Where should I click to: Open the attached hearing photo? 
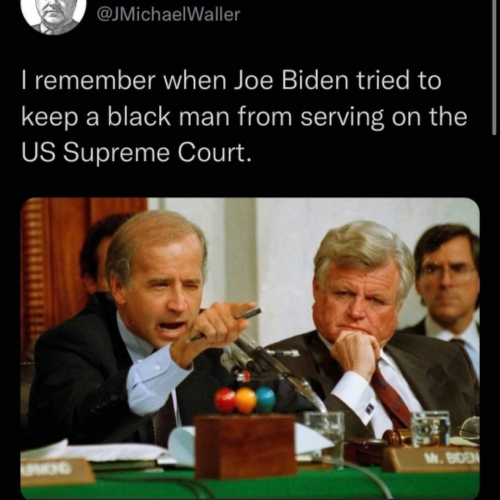(250, 349)
